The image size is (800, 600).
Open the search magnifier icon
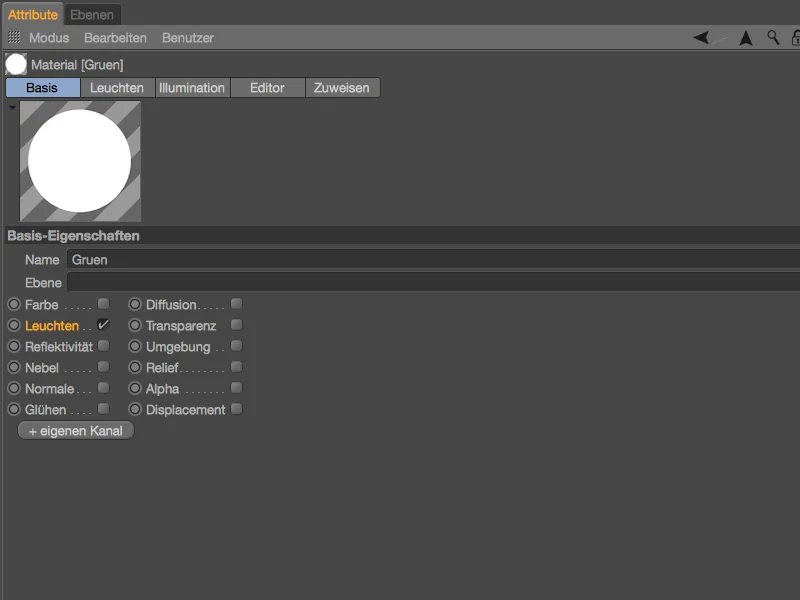[x=773, y=37]
